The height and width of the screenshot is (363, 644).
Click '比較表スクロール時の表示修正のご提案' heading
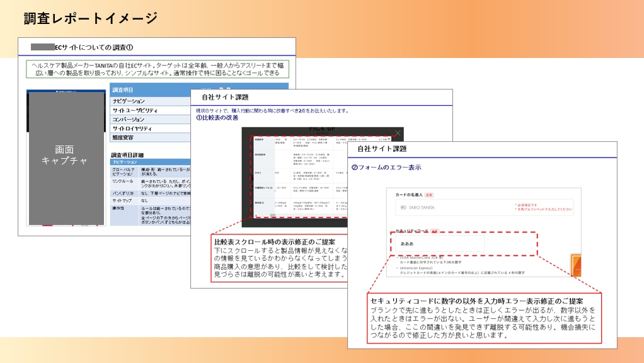(275, 242)
